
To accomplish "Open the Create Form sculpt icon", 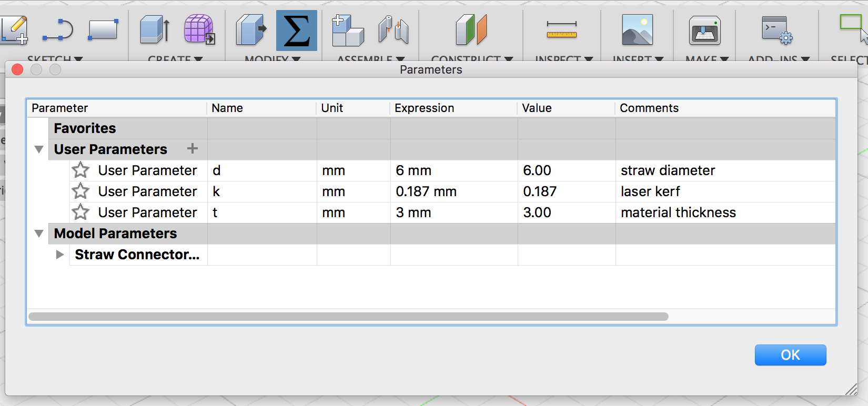I will (199, 29).
